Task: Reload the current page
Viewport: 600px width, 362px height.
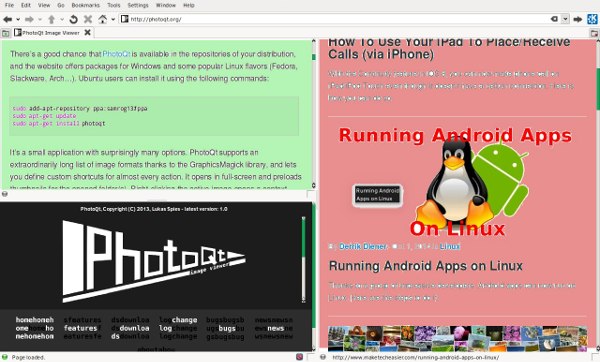Action: click(x=73, y=19)
